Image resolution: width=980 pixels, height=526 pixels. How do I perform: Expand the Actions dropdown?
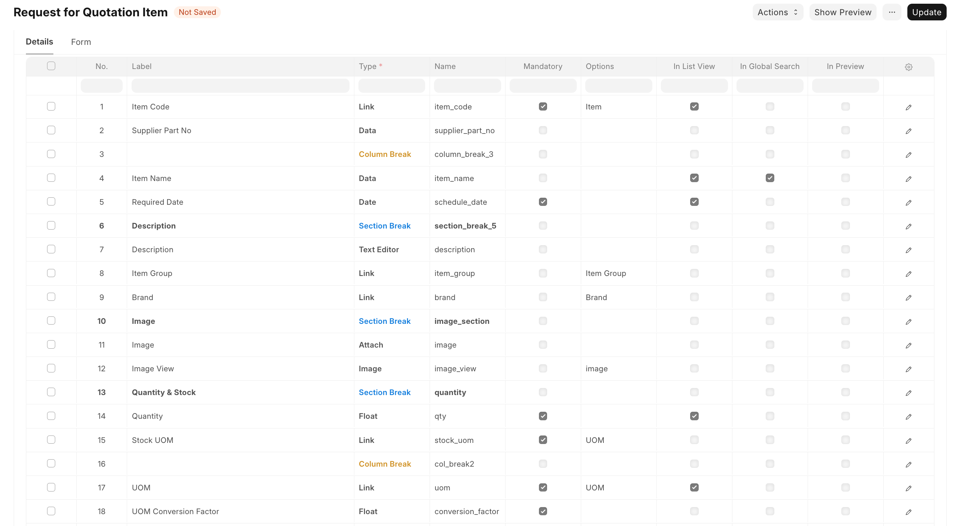click(x=777, y=12)
